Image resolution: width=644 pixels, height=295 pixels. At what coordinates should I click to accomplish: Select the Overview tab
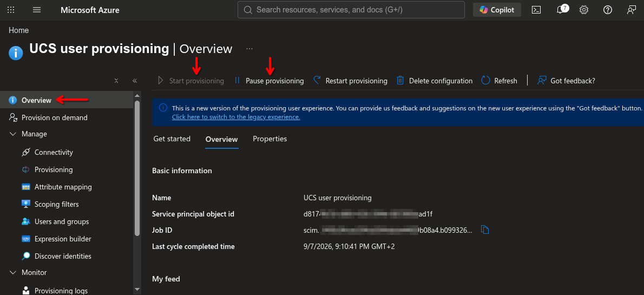222,139
